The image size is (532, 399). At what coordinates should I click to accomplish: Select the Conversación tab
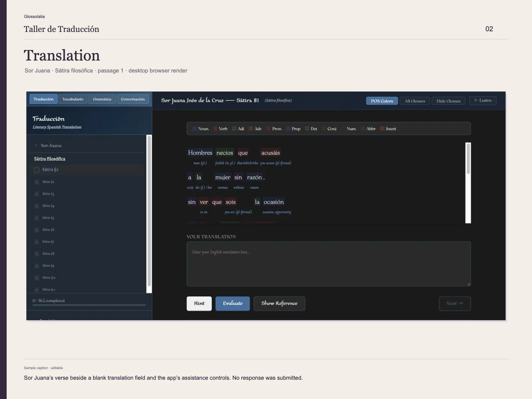point(133,99)
